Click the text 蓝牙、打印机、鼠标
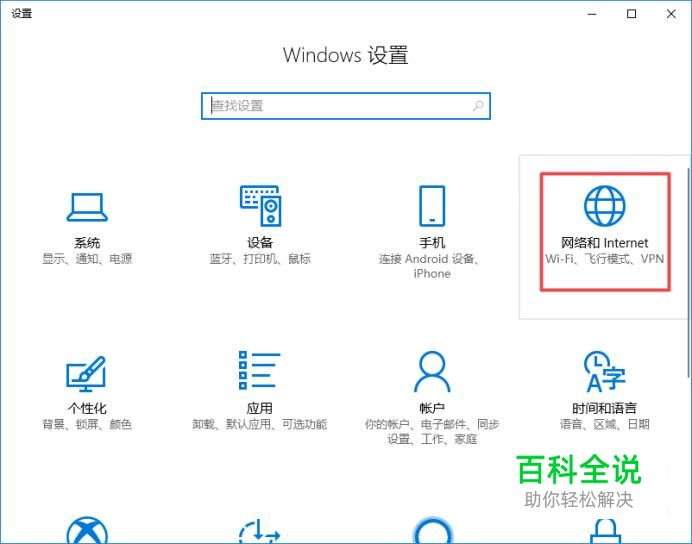The width and height of the screenshot is (692, 544). [260, 259]
